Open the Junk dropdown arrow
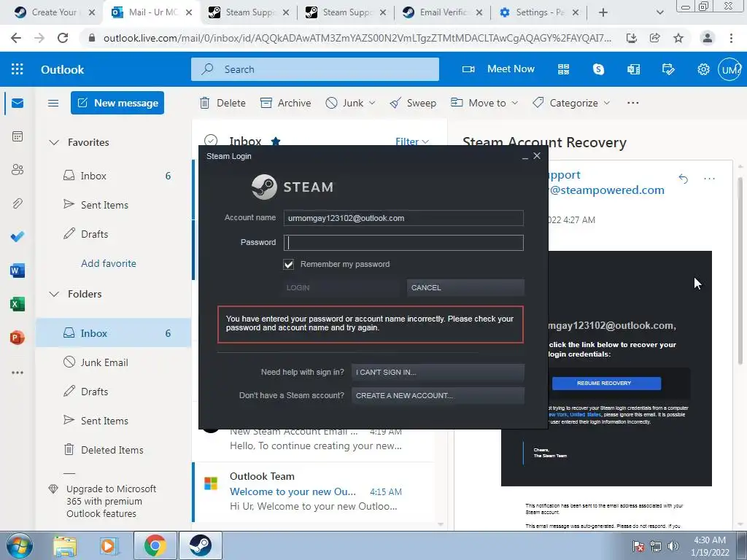 pos(372,103)
